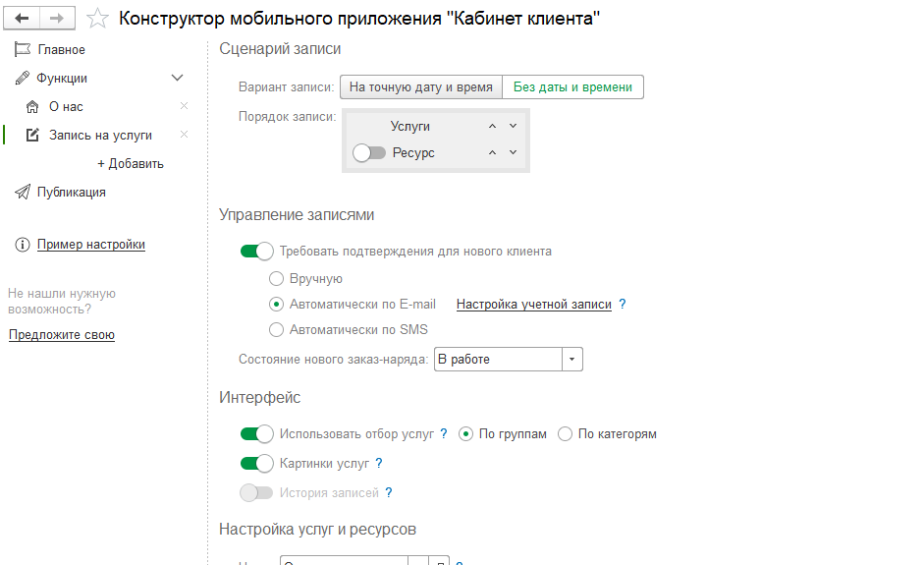Click the forward navigation arrow
This screenshot has height=565, width=924.
pos(57,18)
